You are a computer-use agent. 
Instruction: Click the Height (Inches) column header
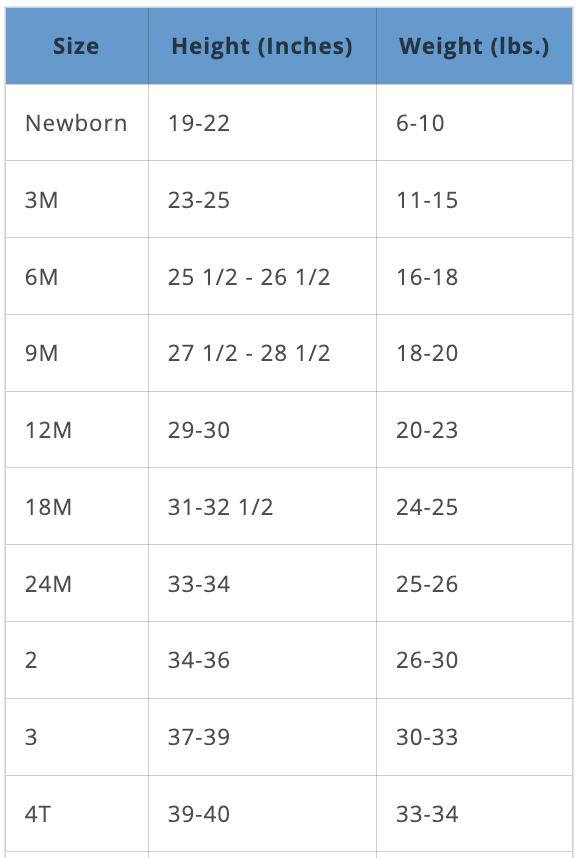coord(262,46)
